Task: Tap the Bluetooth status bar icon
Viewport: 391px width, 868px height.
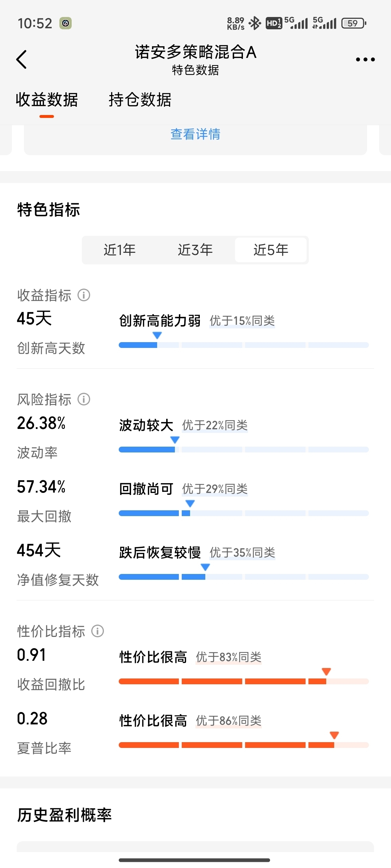Action: click(x=255, y=23)
